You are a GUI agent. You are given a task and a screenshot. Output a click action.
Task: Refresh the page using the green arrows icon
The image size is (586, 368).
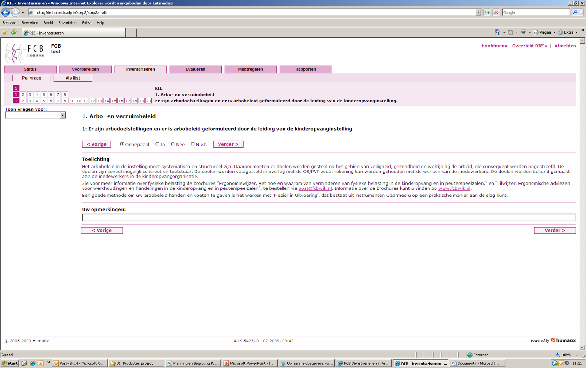(x=487, y=13)
